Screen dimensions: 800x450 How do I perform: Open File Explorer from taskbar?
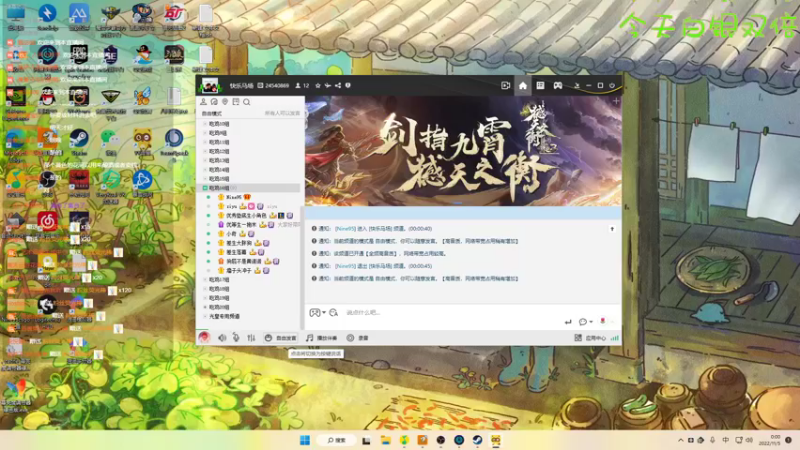click(385, 440)
